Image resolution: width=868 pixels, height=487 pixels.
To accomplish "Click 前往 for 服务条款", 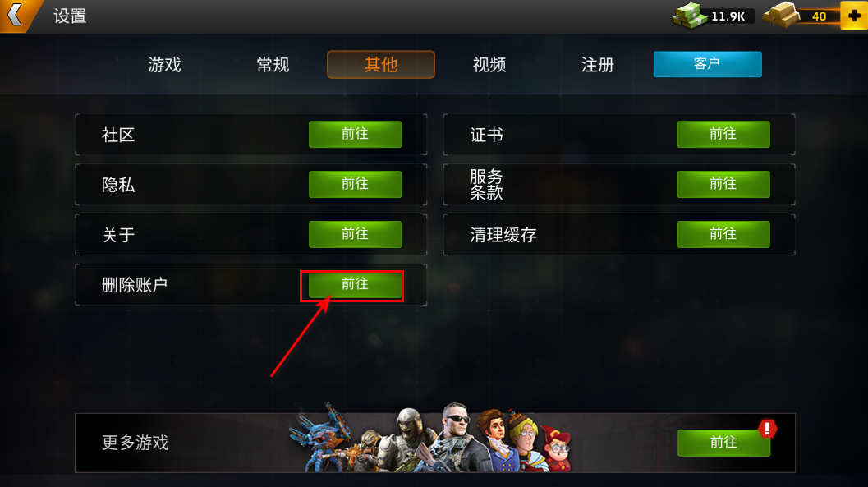I will click(x=723, y=184).
